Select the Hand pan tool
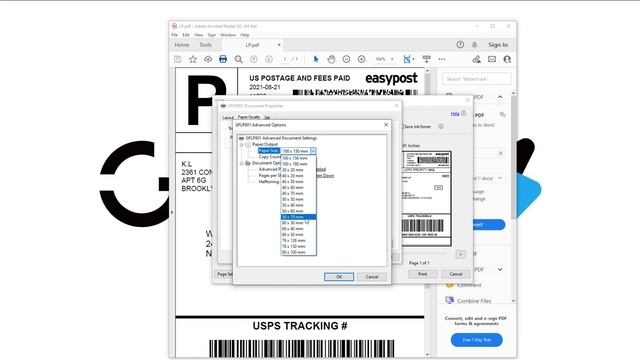This screenshot has height=360, width=640. 331,59
